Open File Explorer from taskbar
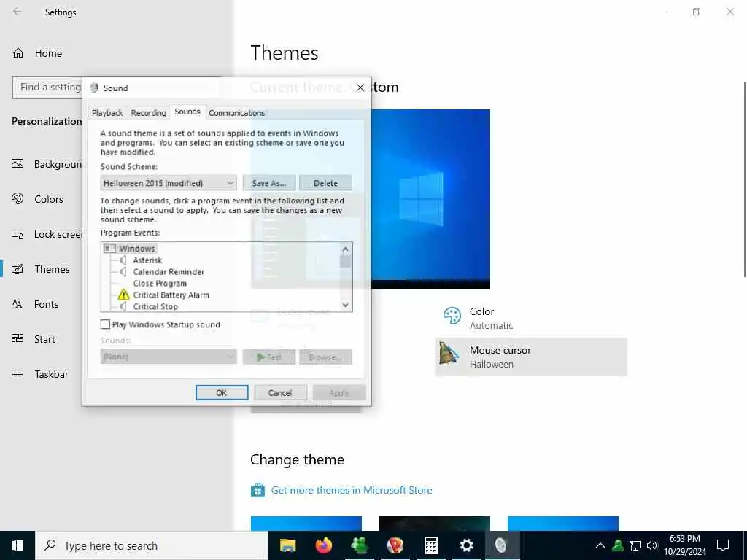Viewport: 747px width, 560px height. pyautogui.click(x=287, y=545)
